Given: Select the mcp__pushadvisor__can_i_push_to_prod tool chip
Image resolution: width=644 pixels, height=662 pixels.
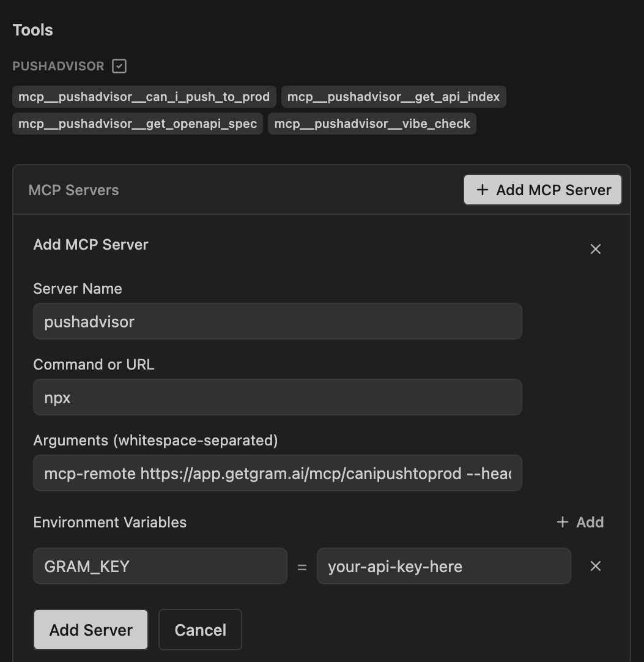Looking at the screenshot, I should coord(144,97).
